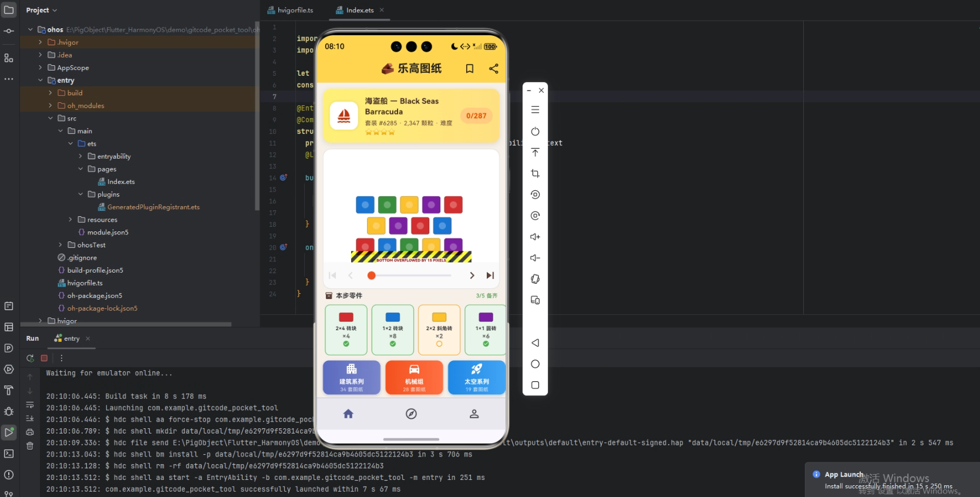Jump to the first build step
The height and width of the screenshot is (497, 980).
tap(332, 276)
